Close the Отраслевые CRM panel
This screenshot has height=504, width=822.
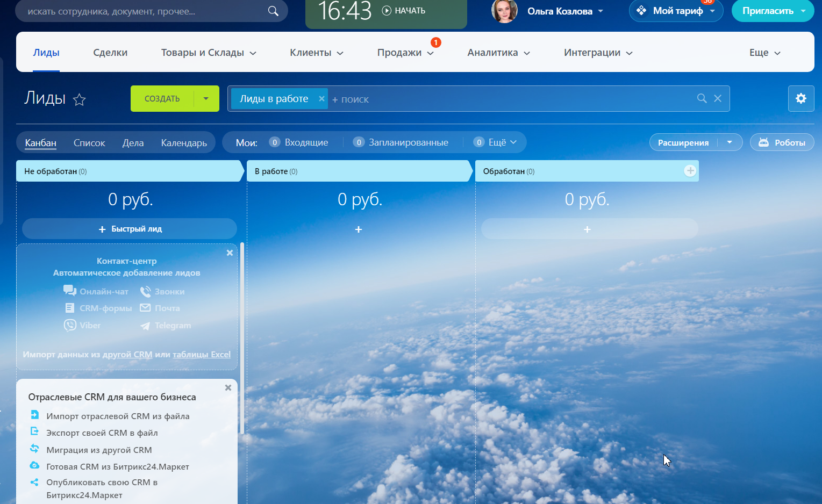pos(228,387)
